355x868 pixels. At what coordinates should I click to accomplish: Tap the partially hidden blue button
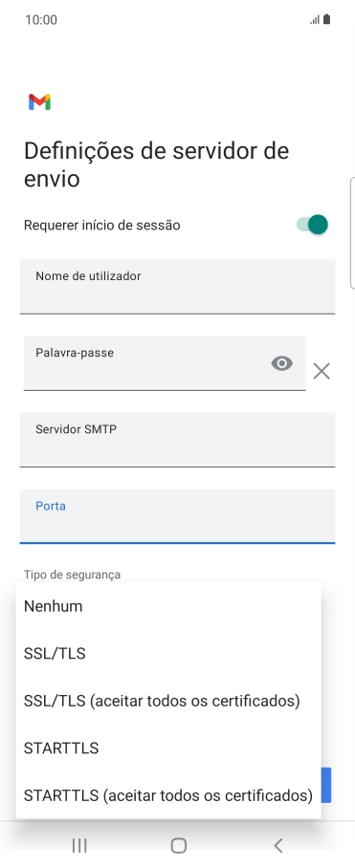pos(326,785)
